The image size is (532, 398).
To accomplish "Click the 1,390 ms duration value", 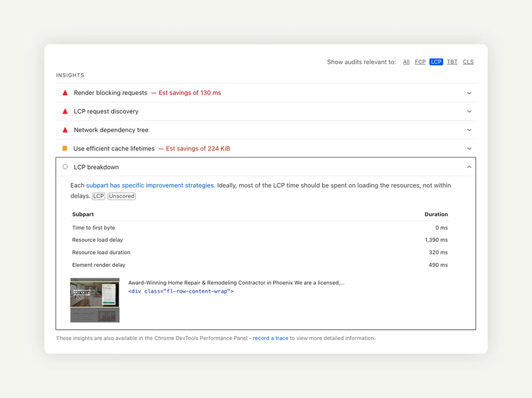I will [x=436, y=240].
